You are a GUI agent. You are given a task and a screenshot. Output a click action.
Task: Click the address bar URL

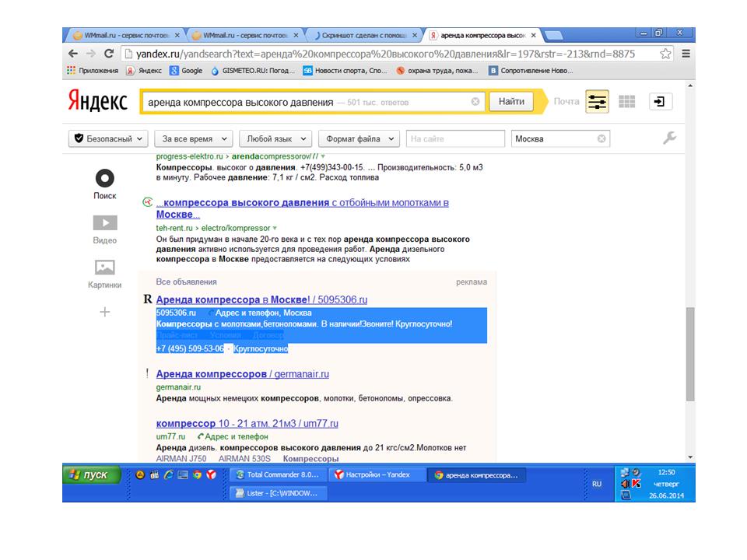click(385, 54)
